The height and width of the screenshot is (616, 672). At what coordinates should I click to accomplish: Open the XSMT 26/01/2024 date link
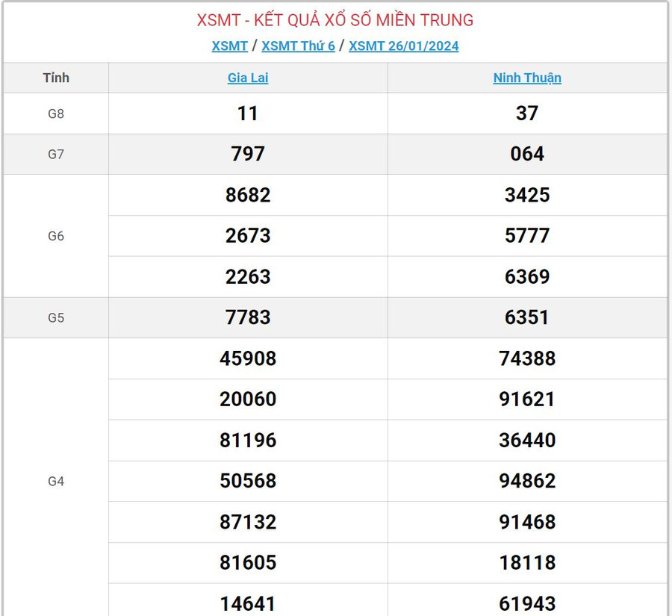(403, 46)
